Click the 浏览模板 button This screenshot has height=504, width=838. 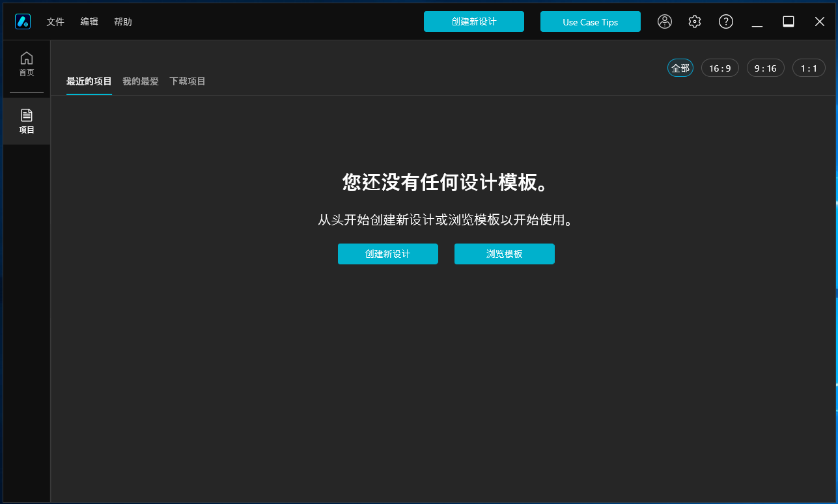point(505,254)
